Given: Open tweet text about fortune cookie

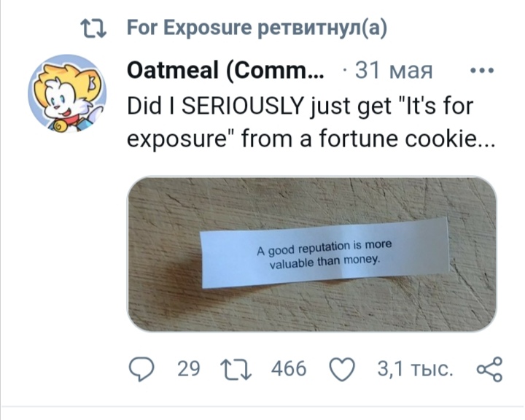Looking at the screenshot, I should [x=311, y=122].
